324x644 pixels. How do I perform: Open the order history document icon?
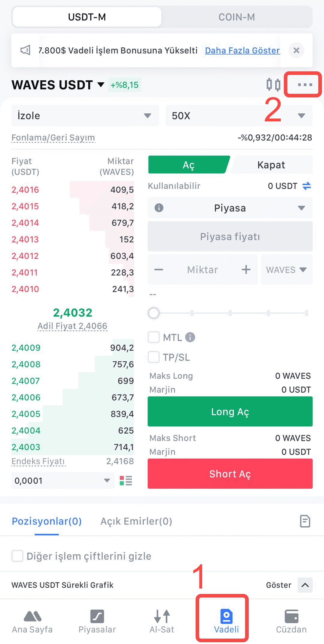pos(305,521)
